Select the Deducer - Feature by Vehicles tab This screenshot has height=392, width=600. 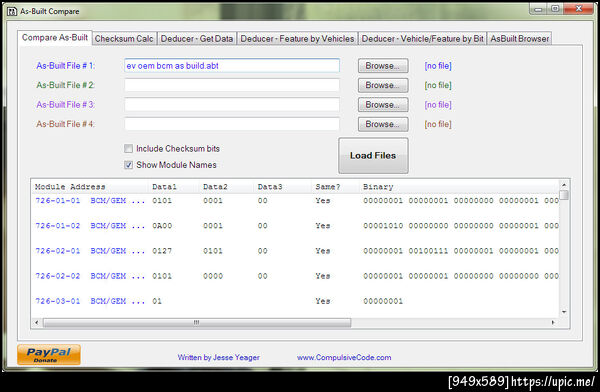[297, 39]
